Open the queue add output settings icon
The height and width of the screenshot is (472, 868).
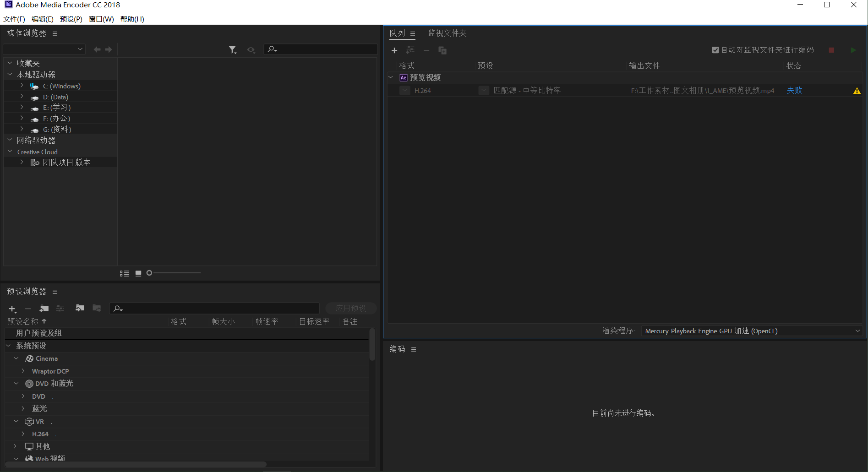click(410, 50)
